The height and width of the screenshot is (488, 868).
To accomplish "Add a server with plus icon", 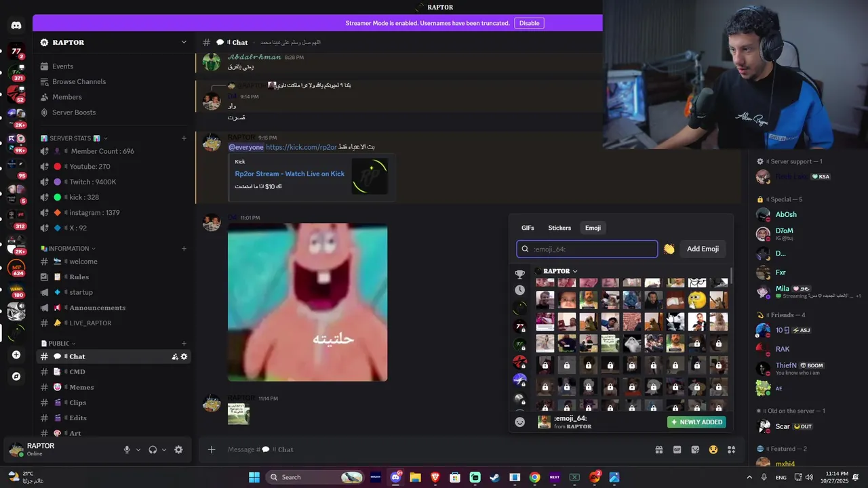I will point(16,354).
